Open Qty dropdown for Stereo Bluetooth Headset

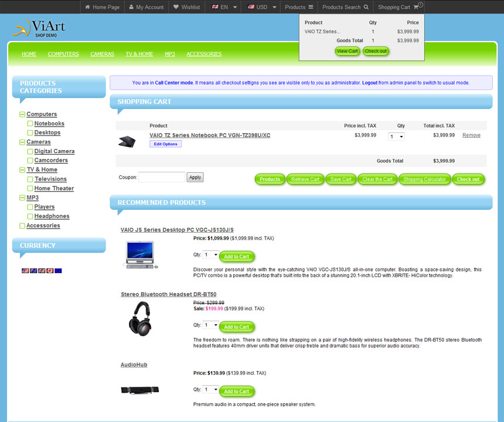(x=211, y=325)
